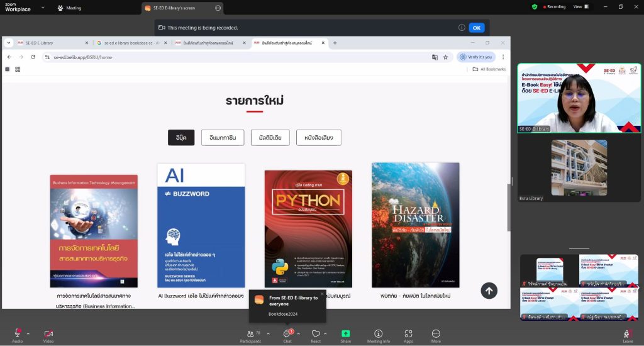Select the หนังสือเสียง category filter
Screen dimensions: 644x346
pyautogui.click(x=319, y=138)
